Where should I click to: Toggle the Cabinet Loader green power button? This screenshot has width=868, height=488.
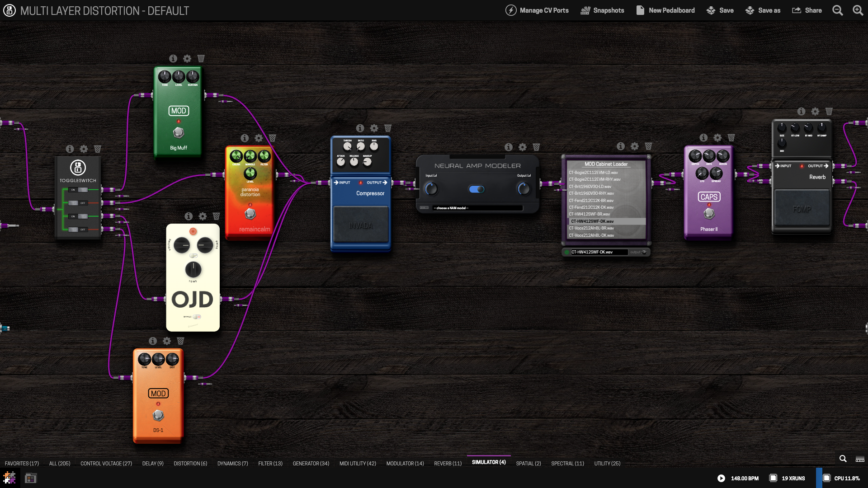coord(566,252)
